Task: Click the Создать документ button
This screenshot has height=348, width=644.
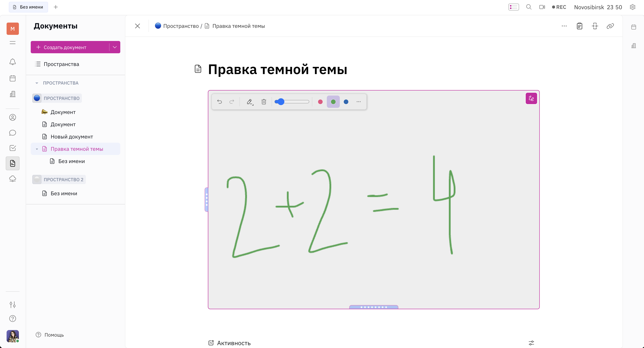Action: [70, 47]
